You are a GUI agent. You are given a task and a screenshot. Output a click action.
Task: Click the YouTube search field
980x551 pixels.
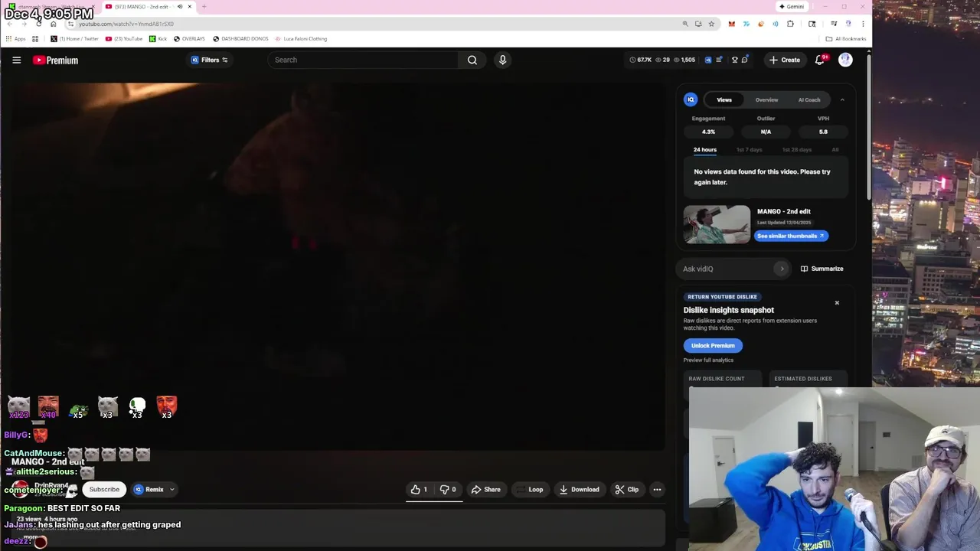pyautogui.click(x=364, y=60)
